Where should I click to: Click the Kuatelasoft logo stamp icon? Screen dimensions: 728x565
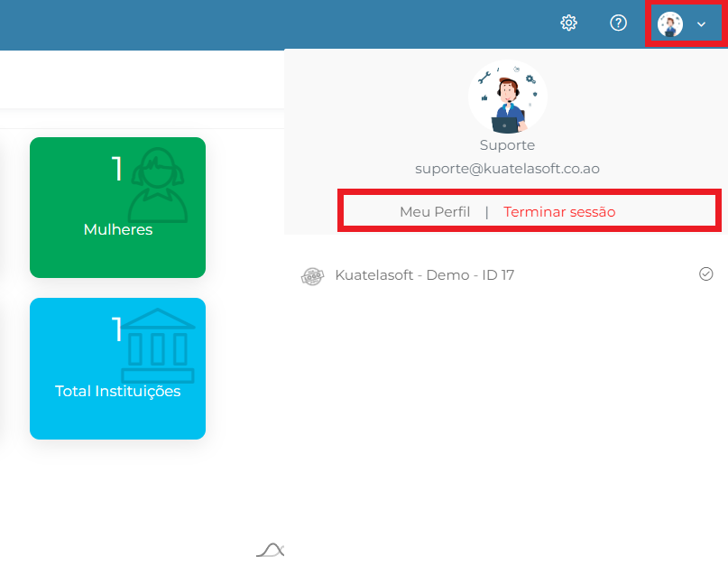coord(312,276)
